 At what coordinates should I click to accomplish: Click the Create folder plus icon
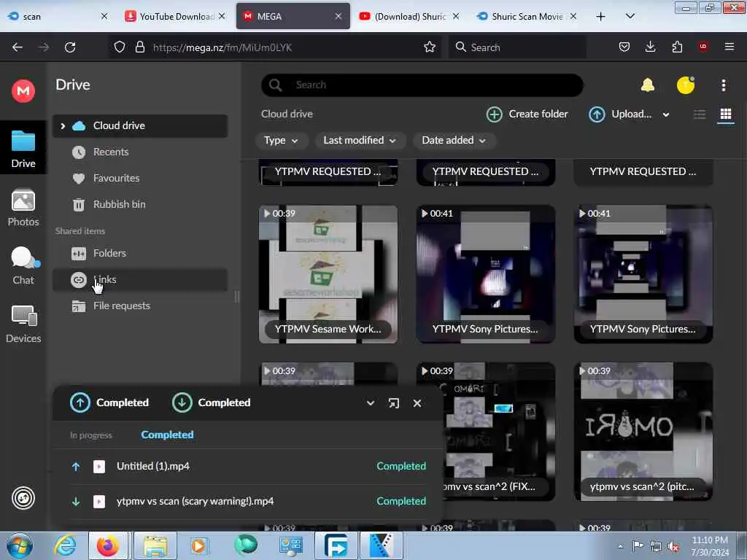[x=494, y=114]
